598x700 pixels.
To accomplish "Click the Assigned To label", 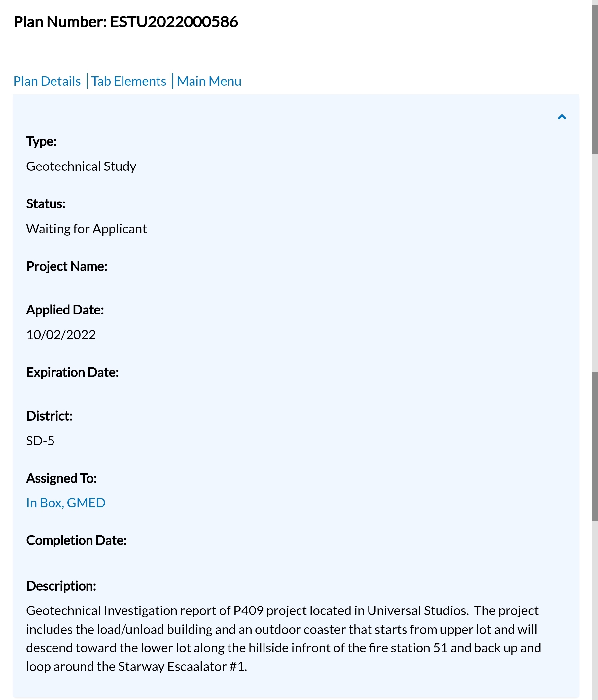I will [61, 478].
